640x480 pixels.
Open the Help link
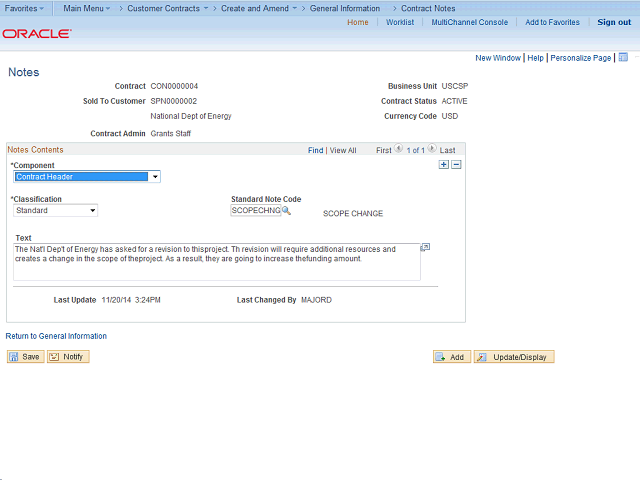pos(536,58)
